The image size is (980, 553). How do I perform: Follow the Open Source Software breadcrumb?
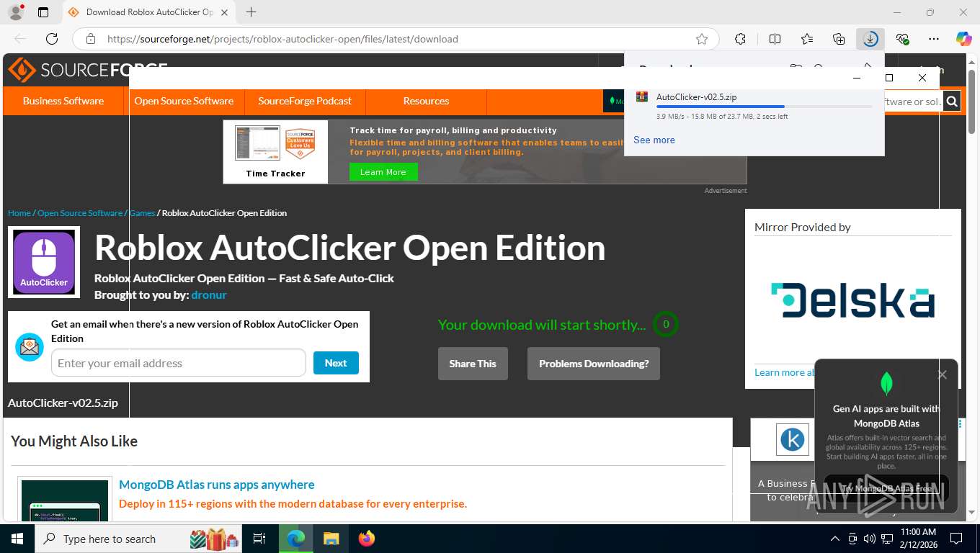point(80,213)
